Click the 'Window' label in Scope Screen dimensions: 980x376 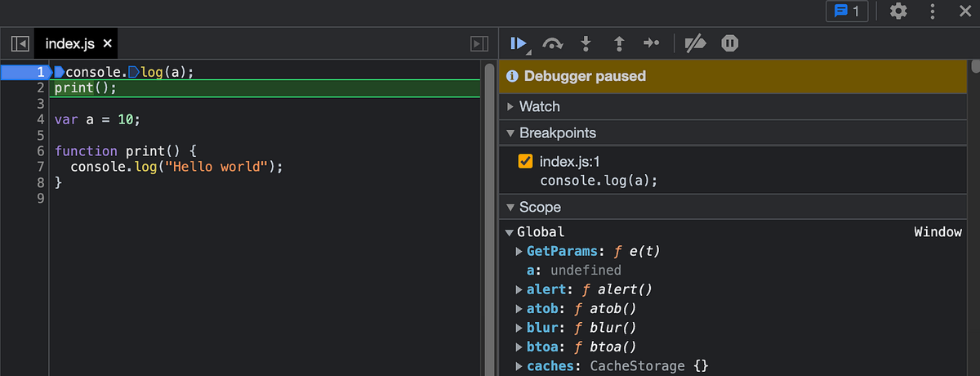(938, 233)
